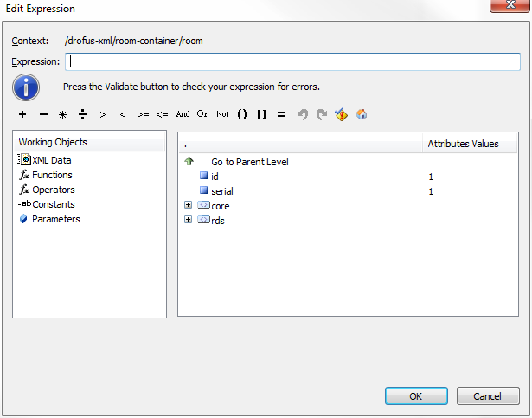Insert the Not logical operator
Screen dimensions: 532x418
coord(222,114)
